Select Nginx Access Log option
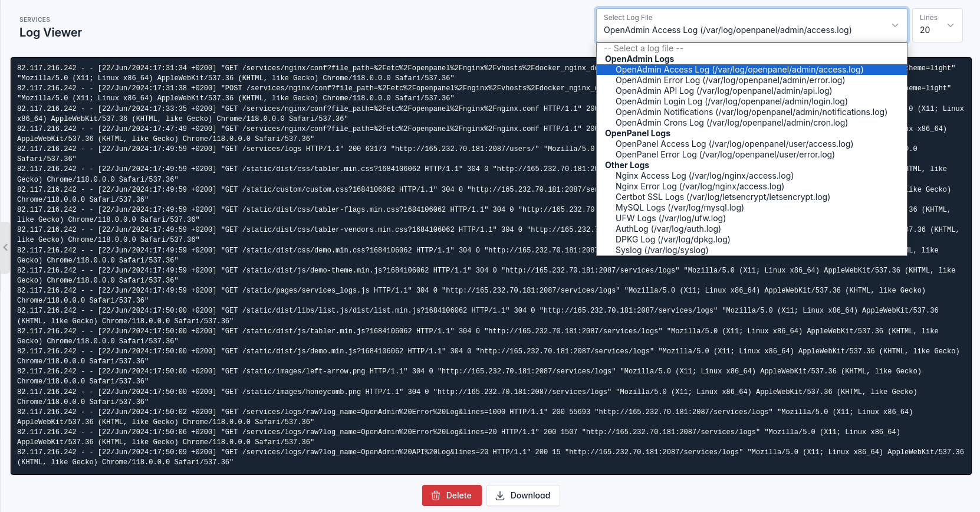This screenshot has width=980, height=512. click(x=704, y=176)
